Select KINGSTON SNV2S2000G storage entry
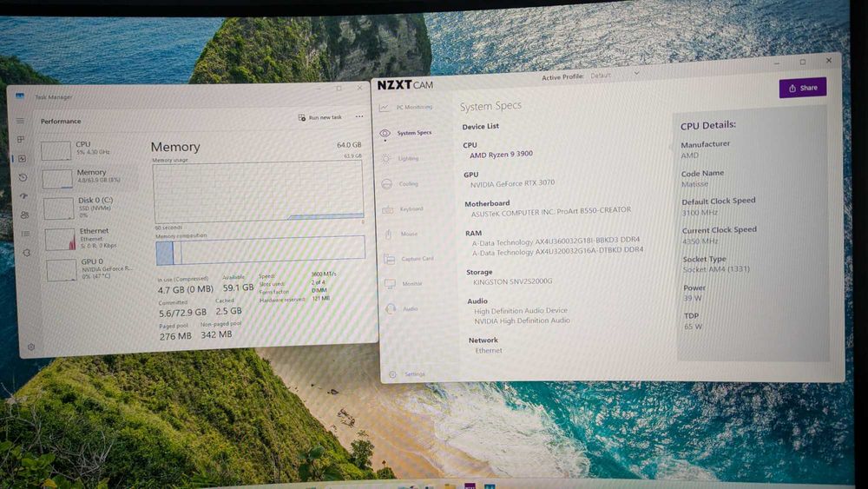This screenshot has height=489, width=868. tap(513, 282)
